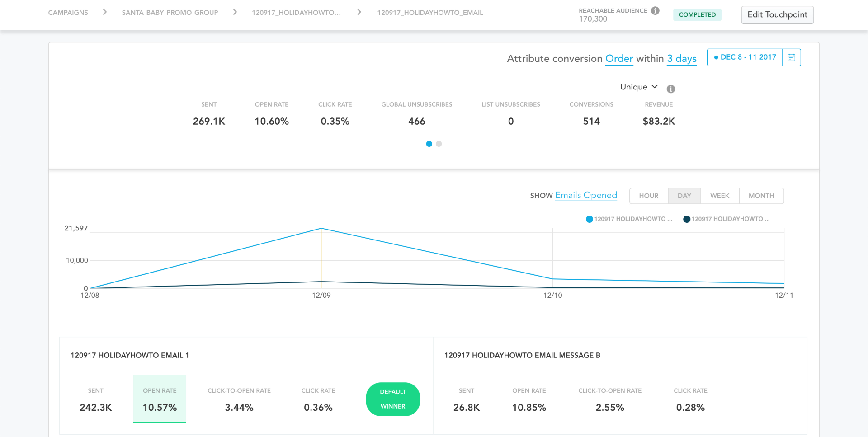The image size is (868, 437).
Task: Click the info icon beside Unique
Action: click(671, 89)
